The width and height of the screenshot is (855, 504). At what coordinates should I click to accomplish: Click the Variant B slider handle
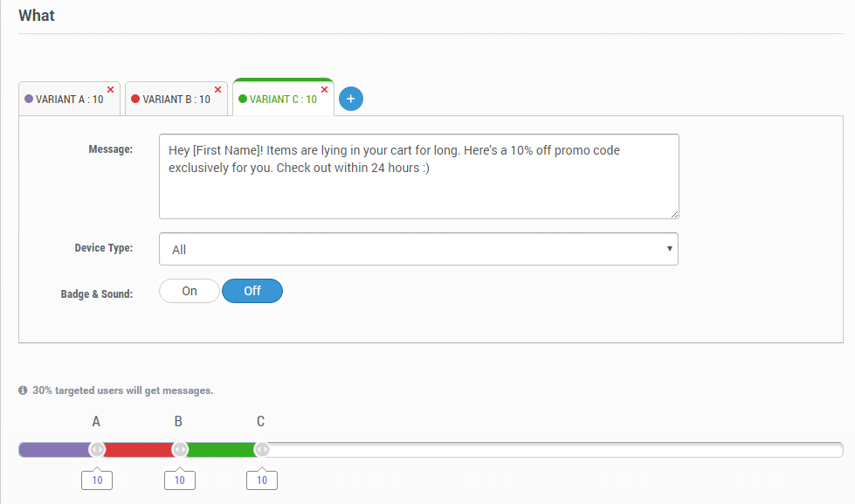tap(179, 450)
